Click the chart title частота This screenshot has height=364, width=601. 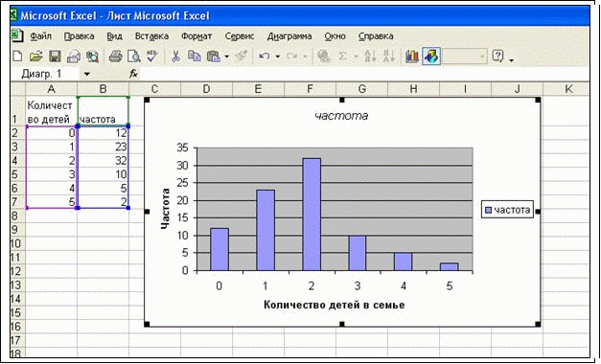tap(341, 116)
